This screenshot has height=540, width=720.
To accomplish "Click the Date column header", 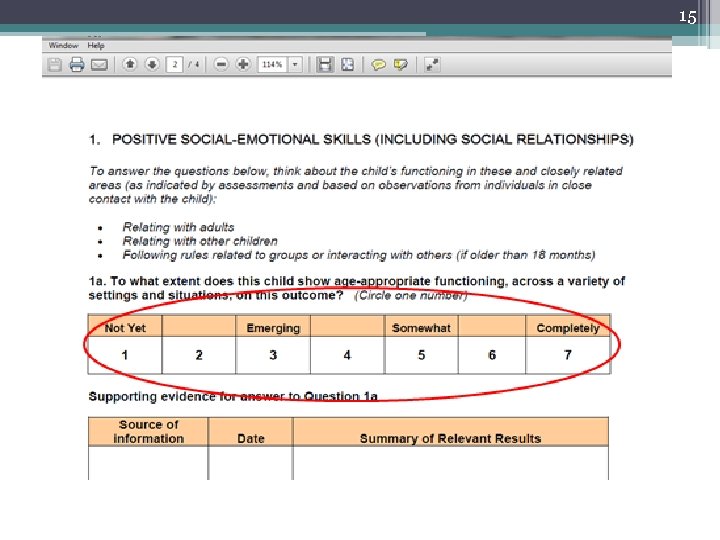I will click(x=251, y=432).
